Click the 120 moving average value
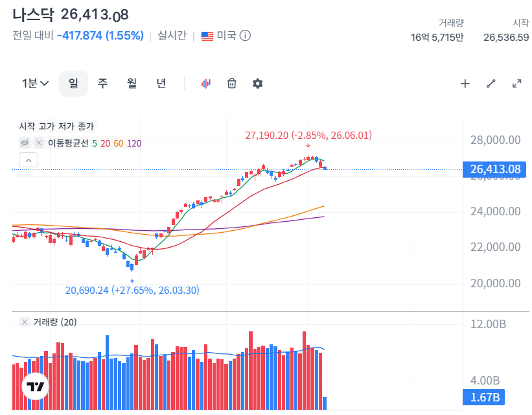This screenshot has width=532, height=415. (x=134, y=143)
